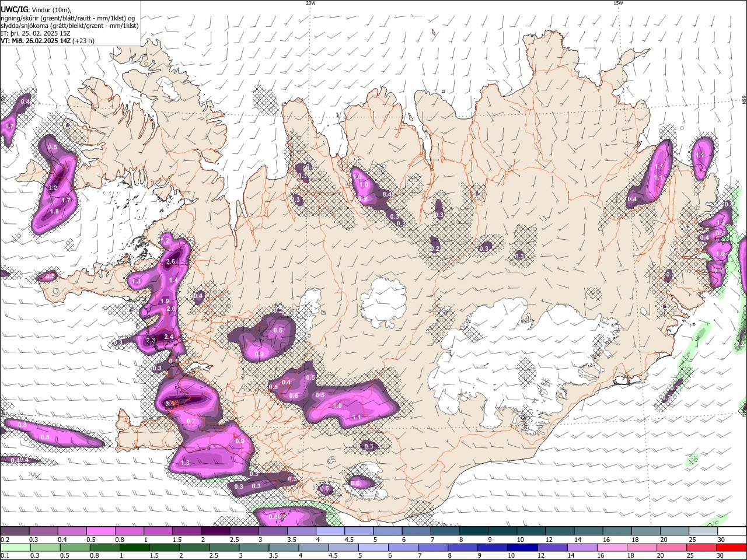Pick the lavender snow swatch between 4 and 4.5

pos(330,531)
